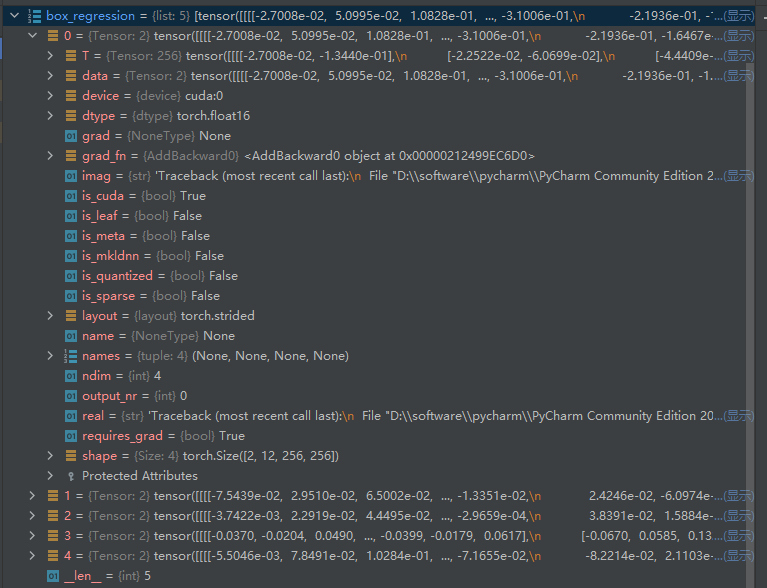Click the object icon beside layout
767x588 pixels.
pos(71,316)
